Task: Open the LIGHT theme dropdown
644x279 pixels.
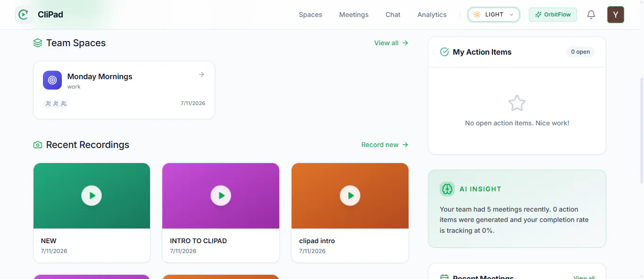Action: pyautogui.click(x=493, y=15)
